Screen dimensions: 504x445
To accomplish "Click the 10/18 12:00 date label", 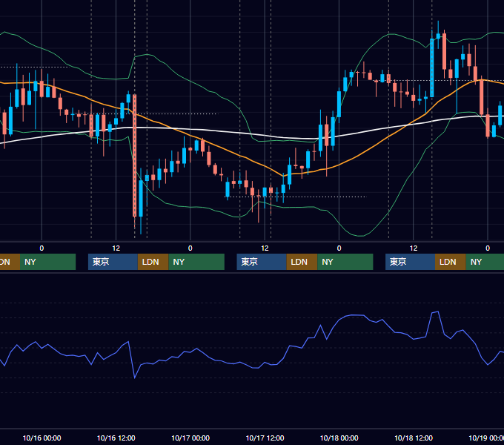I will click(414, 438).
